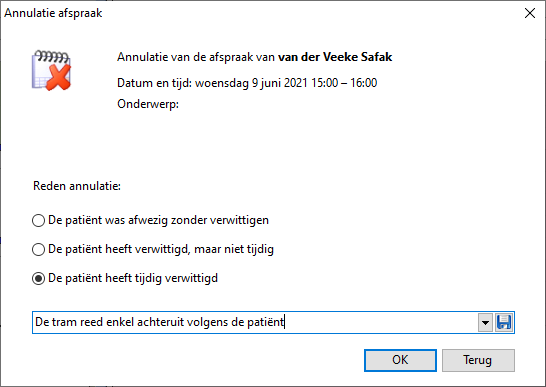546x387 pixels.
Task: Expand the cancellation reason dropdown arrow
Action: click(x=485, y=322)
